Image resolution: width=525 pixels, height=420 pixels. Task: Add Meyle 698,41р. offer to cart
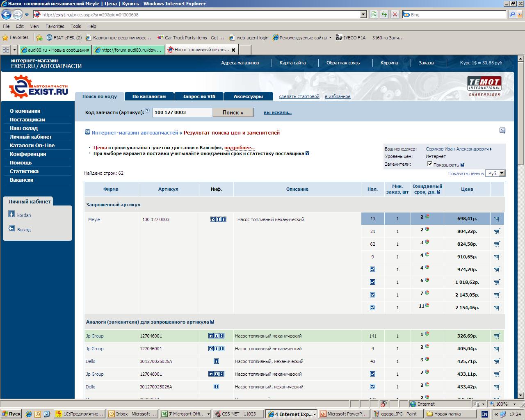pyautogui.click(x=497, y=219)
